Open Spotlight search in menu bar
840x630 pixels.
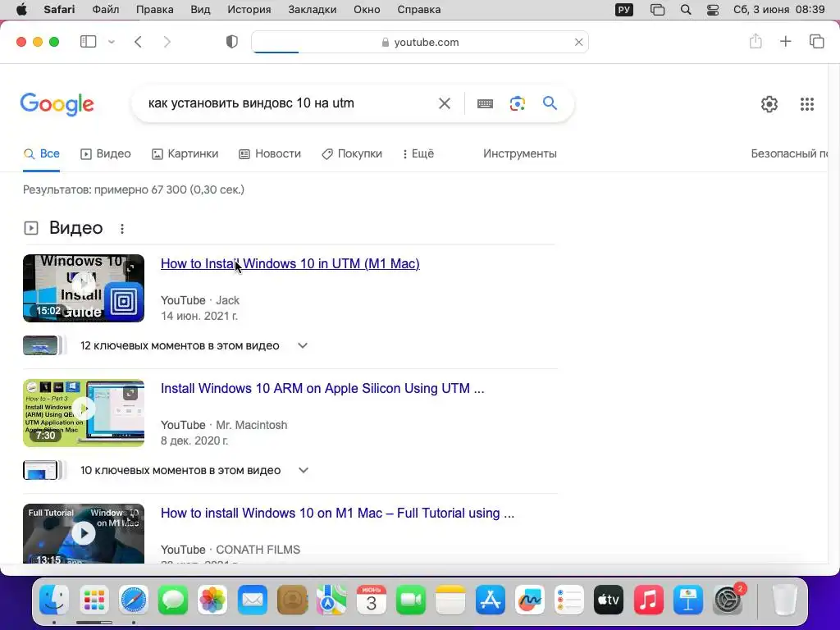point(686,10)
